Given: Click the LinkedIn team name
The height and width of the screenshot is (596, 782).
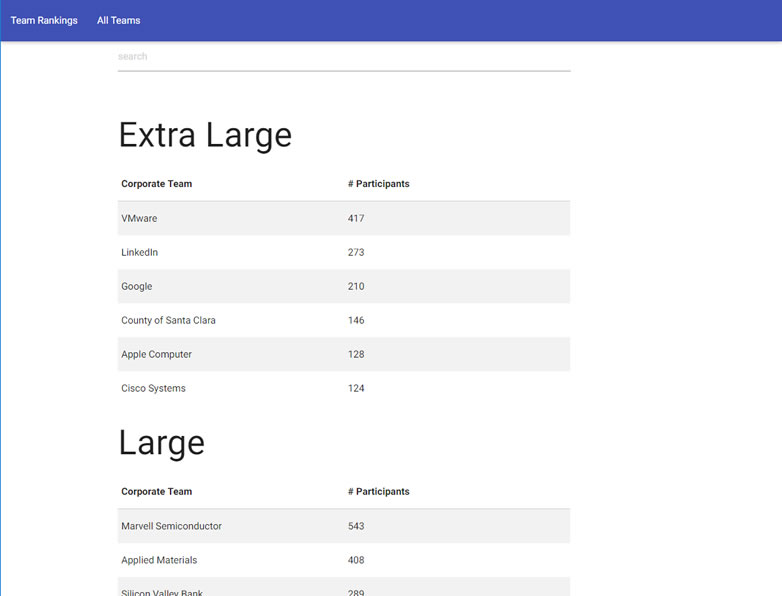Looking at the screenshot, I should click(x=139, y=252).
